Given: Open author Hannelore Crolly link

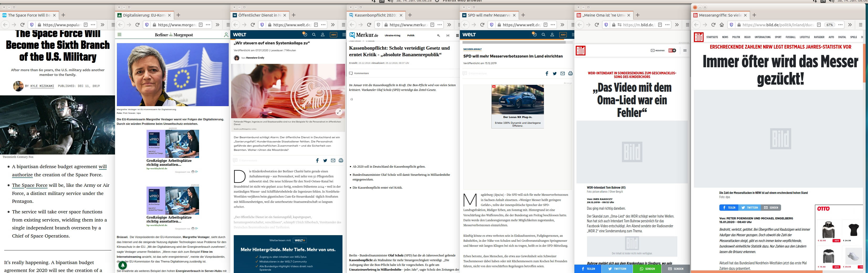Looking at the screenshot, I should point(255,58).
